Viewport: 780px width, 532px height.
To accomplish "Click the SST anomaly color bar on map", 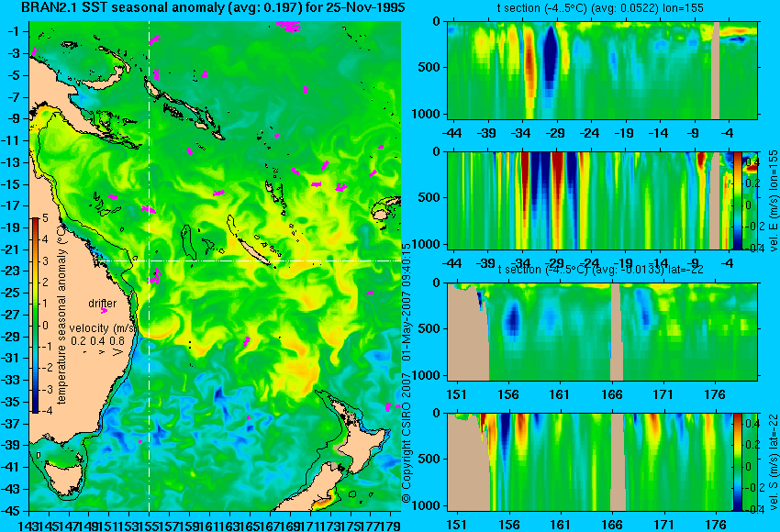I will [x=36, y=316].
